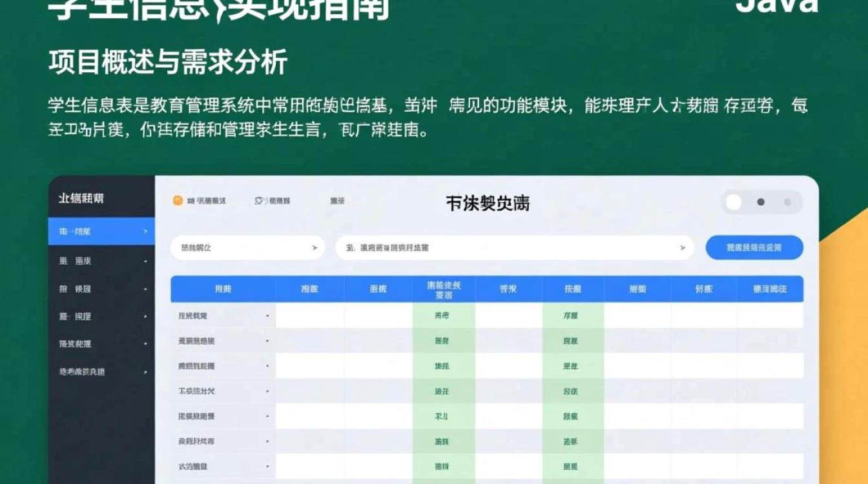Select the middle dot indicator beside the toggle
The height and width of the screenshot is (484, 868).
pos(761,202)
